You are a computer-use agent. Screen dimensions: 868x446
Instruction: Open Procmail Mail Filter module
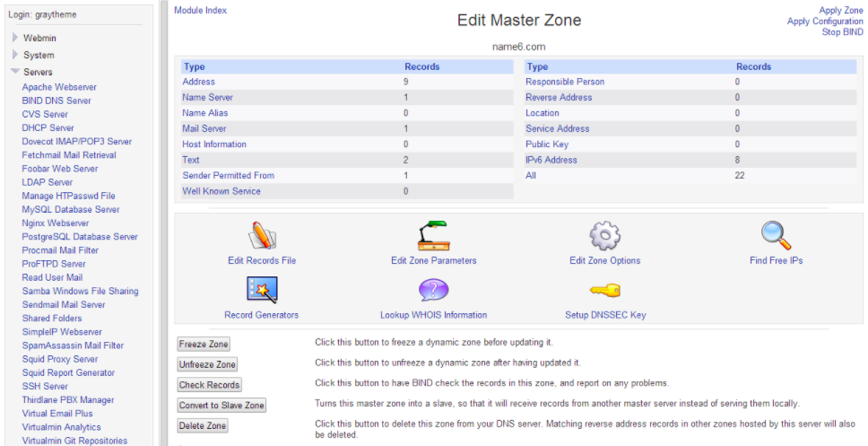coord(60,249)
